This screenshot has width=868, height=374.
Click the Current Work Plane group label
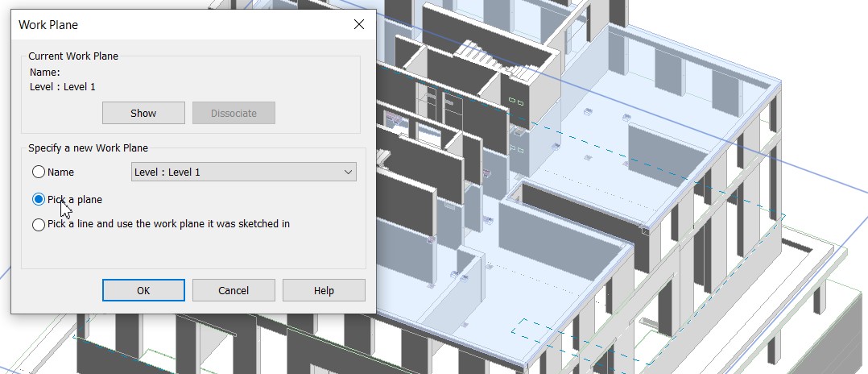tap(73, 56)
